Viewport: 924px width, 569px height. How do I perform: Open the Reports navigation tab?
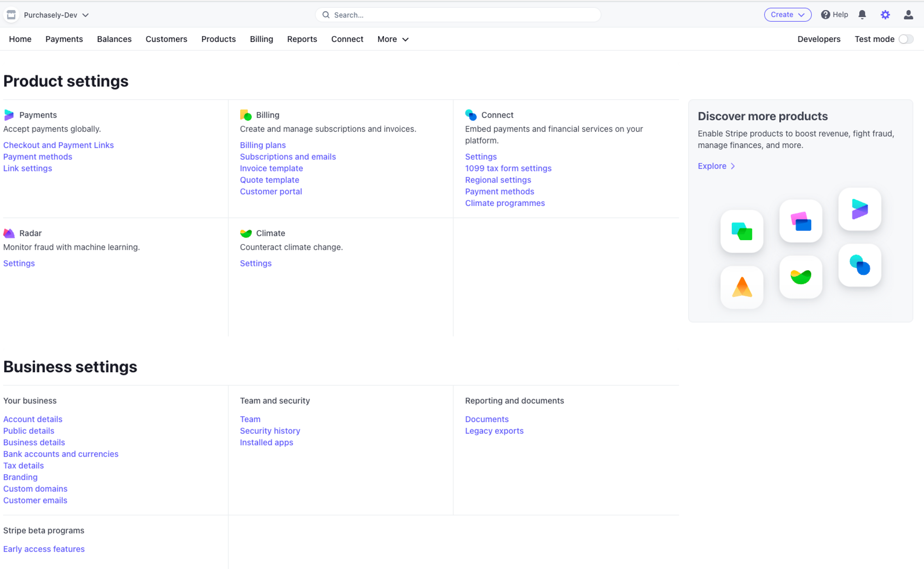302,39
